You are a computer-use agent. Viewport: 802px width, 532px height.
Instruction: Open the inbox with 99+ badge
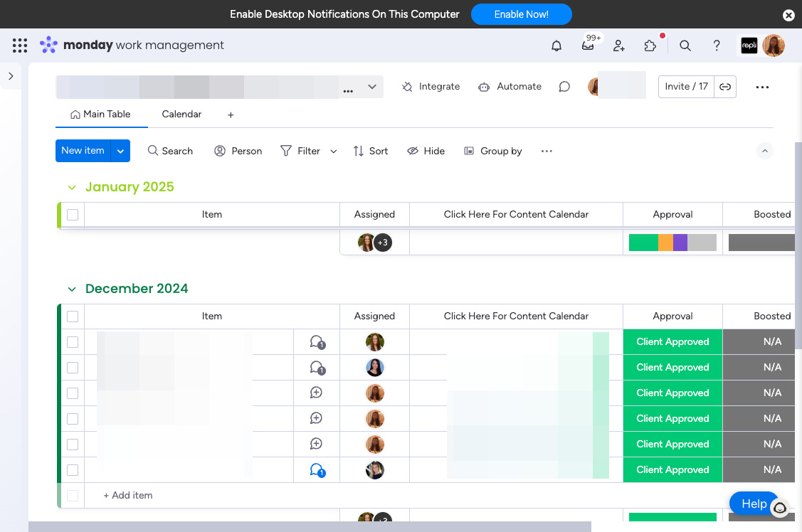coord(588,46)
